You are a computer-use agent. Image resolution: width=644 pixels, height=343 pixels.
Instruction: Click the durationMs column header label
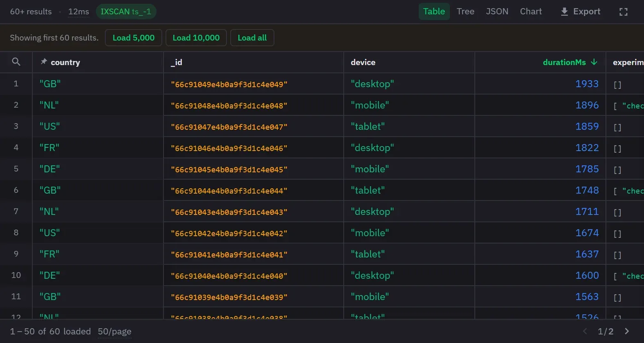(564, 62)
